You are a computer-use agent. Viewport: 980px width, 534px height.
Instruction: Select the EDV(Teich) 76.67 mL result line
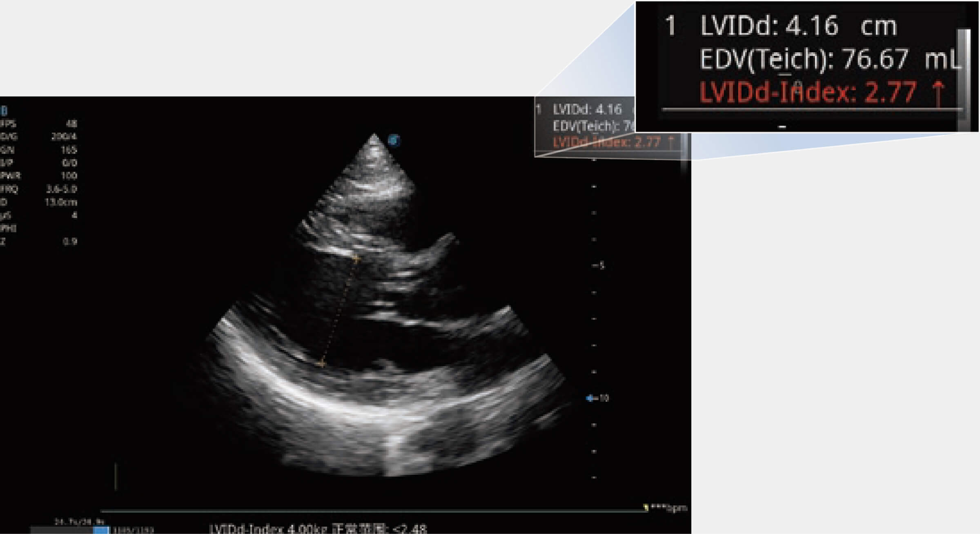pyautogui.click(x=829, y=59)
